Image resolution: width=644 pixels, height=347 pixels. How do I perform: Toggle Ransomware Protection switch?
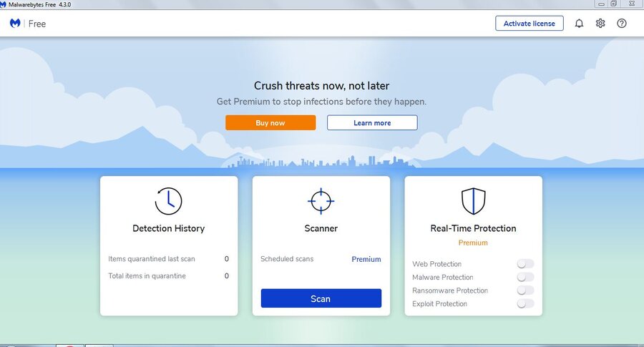pyautogui.click(x=525, y=290)
